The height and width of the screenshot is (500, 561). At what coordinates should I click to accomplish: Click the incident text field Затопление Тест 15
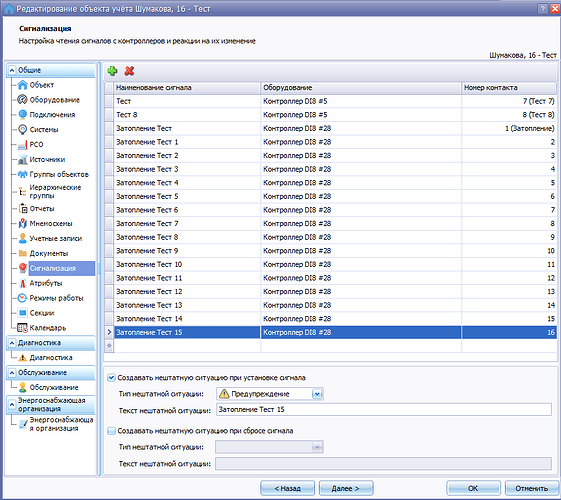(x=384, y=410)
